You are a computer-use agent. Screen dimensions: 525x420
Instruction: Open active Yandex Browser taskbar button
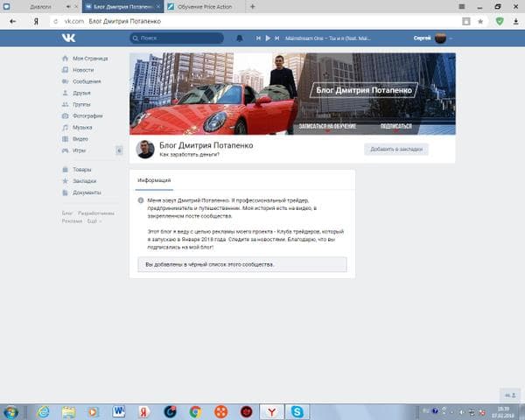pos(272,412)
